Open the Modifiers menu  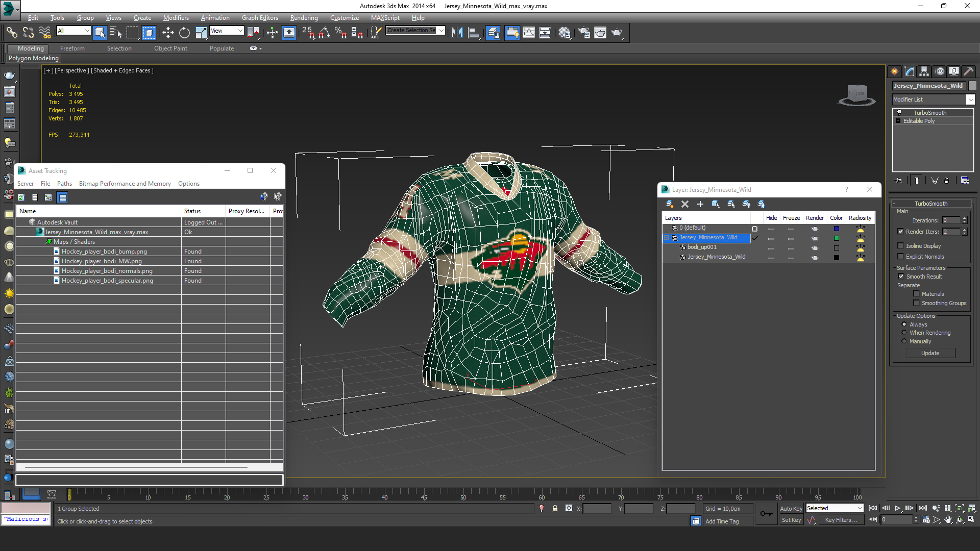(176, 18)
